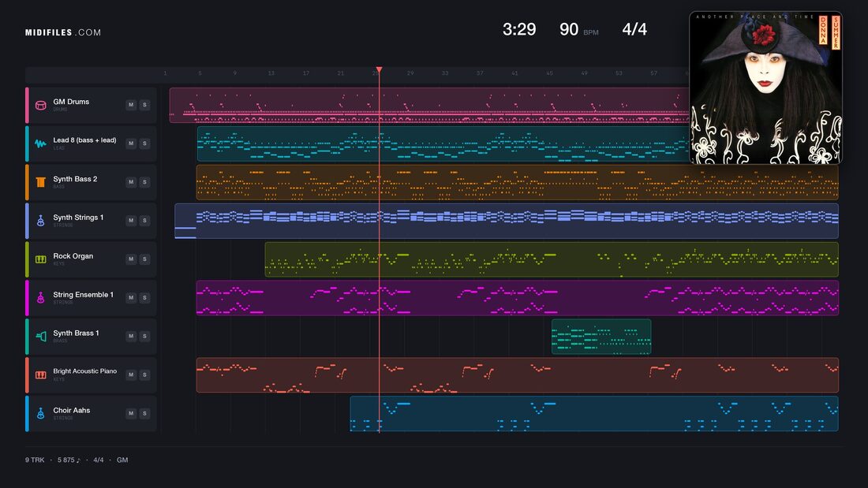868x488 pixels.
Task: Mute the String Ensemble 1 track
Action: 131,298
